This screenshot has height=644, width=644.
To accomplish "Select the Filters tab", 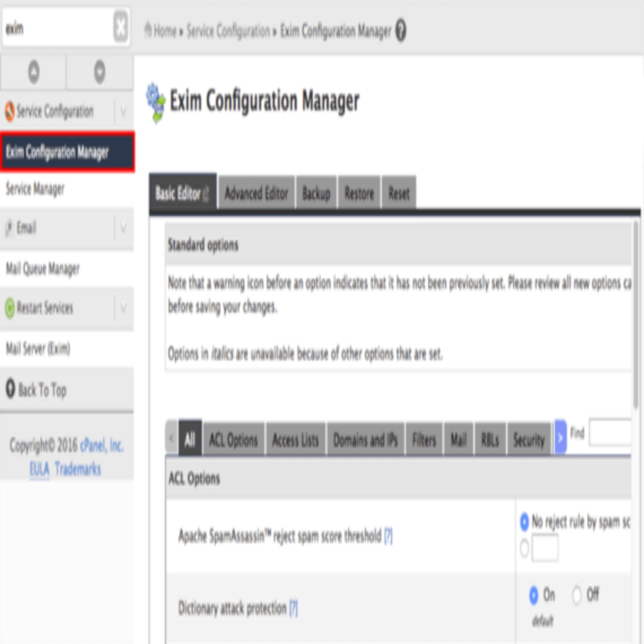I will (x=425, y=440).
